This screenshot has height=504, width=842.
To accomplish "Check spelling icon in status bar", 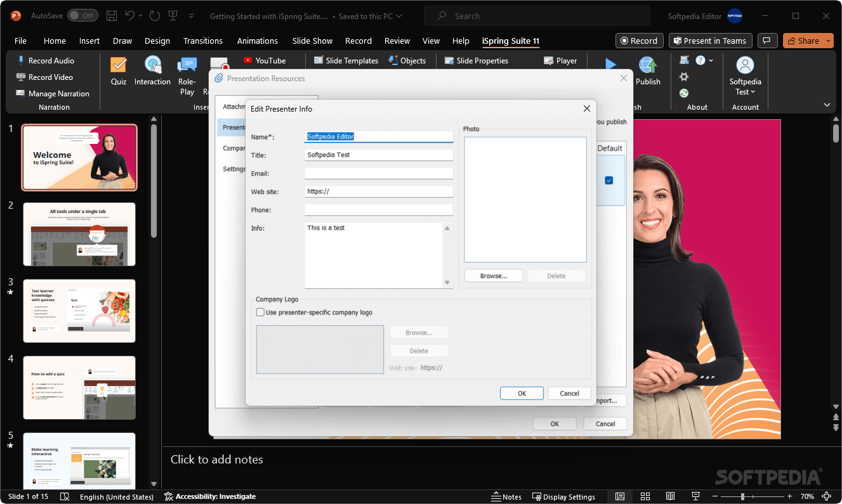I will (x=64, y=496).
